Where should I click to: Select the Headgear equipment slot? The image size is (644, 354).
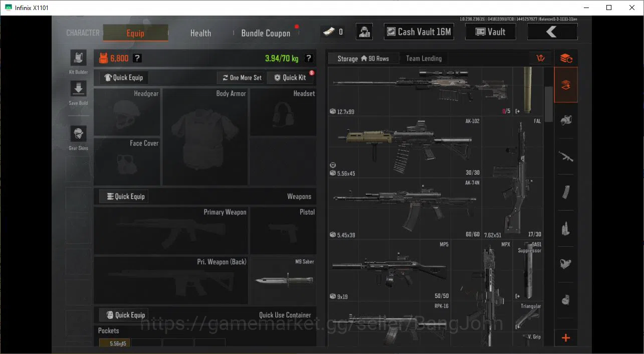tap(127, 112)
